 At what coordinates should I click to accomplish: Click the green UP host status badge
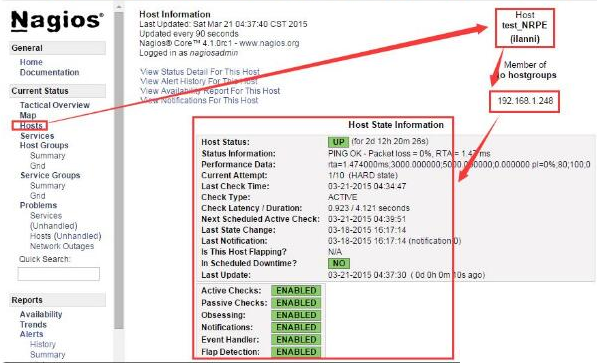(x=338, y=142)
